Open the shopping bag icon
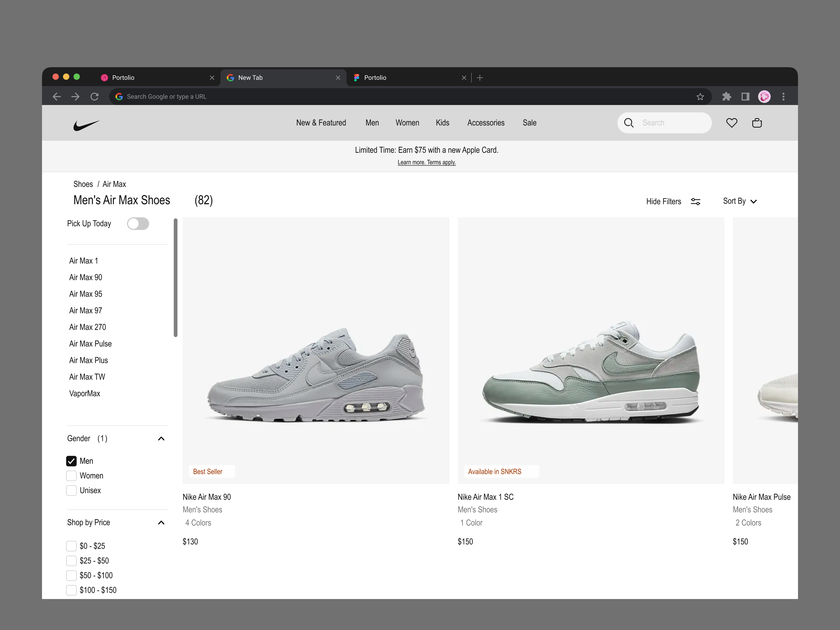The height and width of the screenshot is (630, 840). [757, 123]
